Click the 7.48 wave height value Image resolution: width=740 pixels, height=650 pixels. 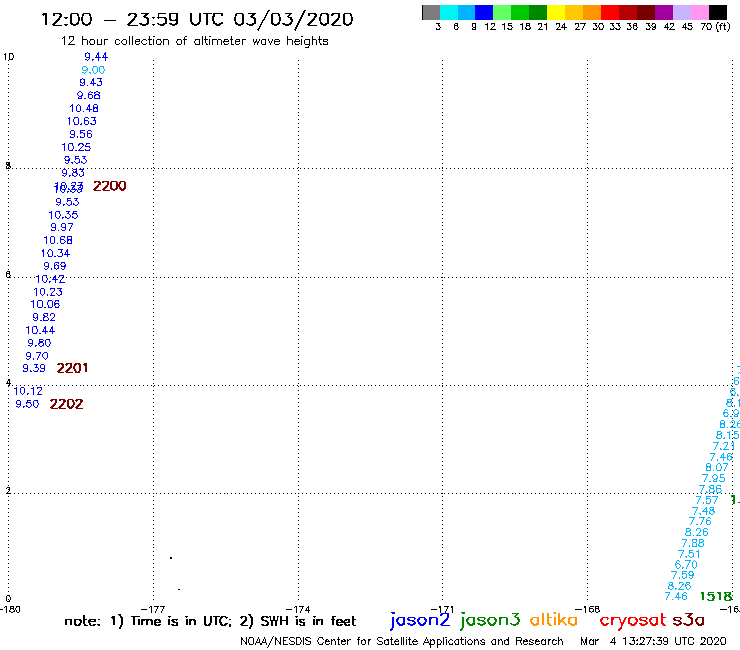click(x=703, y=511)
